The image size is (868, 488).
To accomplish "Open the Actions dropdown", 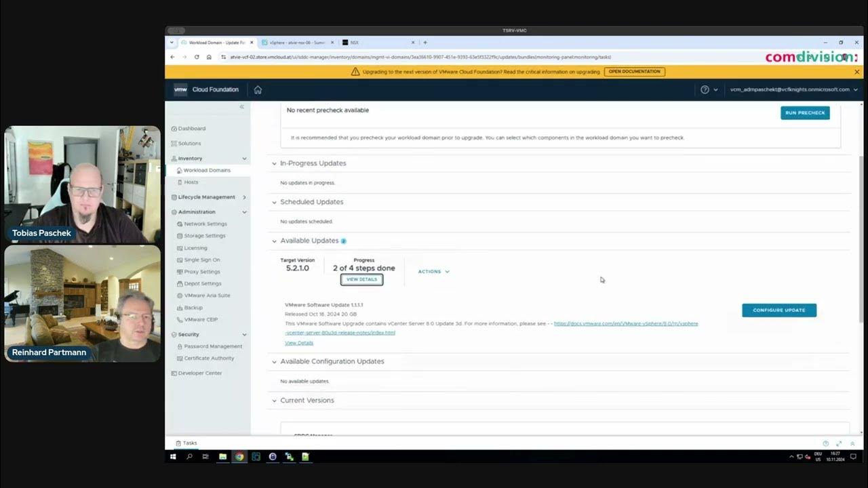I will tap(433, 272).
